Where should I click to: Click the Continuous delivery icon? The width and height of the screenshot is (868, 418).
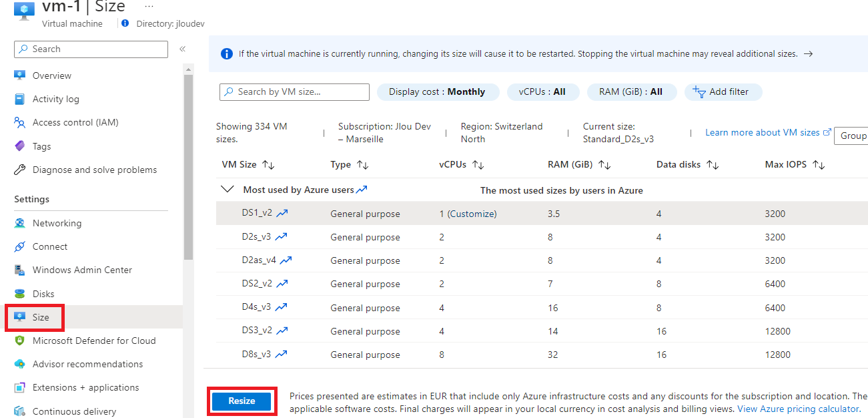[x=20, y=411]
